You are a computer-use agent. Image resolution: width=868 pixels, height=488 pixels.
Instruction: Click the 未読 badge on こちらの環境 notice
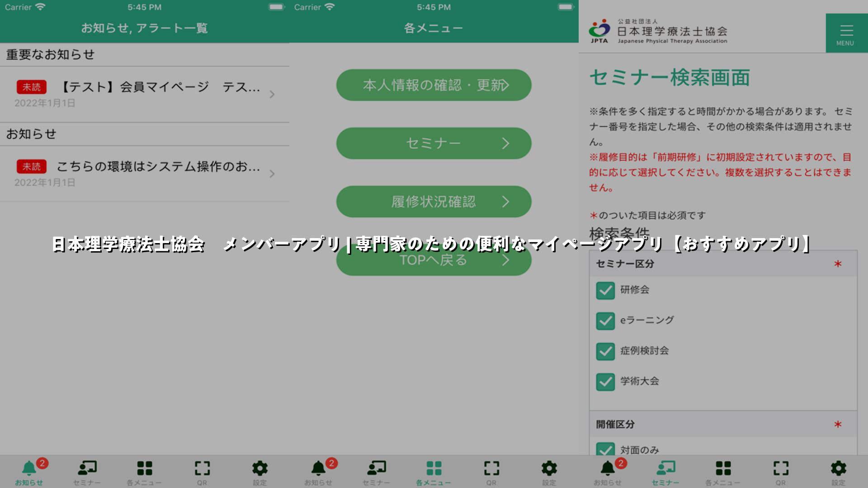tap(32, 167)
